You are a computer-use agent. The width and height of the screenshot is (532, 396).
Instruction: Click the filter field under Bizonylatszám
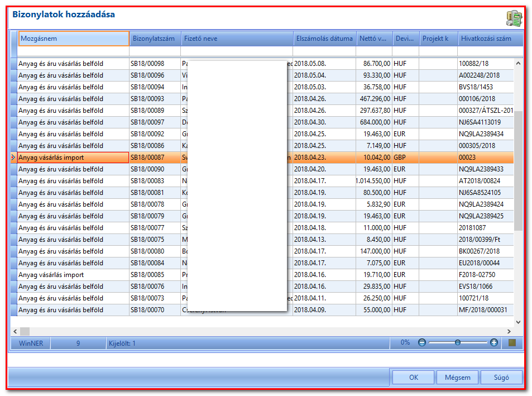pyautogui.click(x=155, y=51)
